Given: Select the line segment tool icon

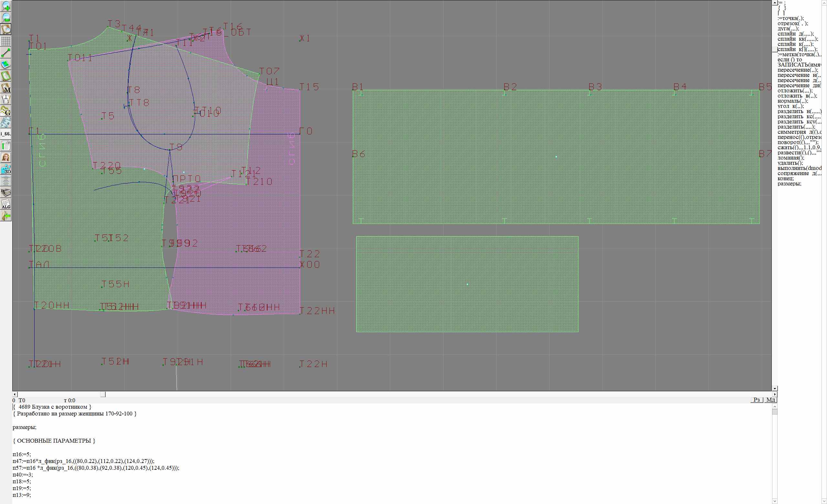Looking at the screenshot, I should click(x=6, y=53).
